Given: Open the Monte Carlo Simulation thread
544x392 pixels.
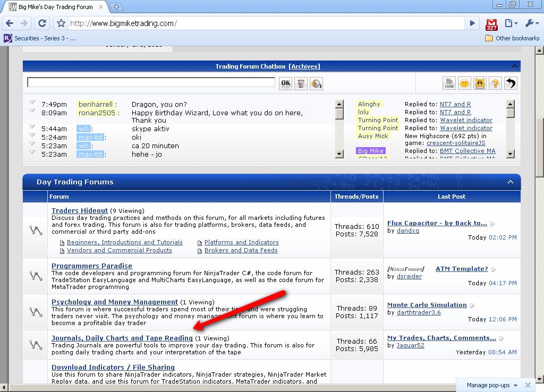Looking at the screenshot, I should coord(427,305).
